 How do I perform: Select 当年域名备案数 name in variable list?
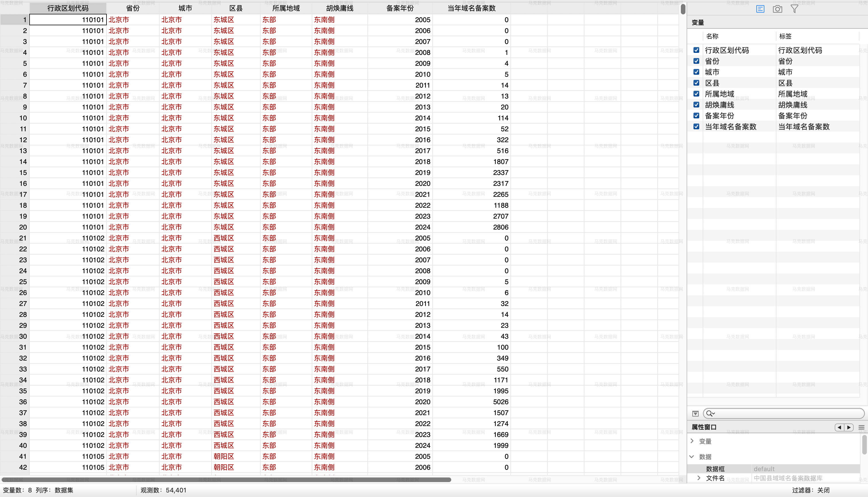click(x=731, y=127)
